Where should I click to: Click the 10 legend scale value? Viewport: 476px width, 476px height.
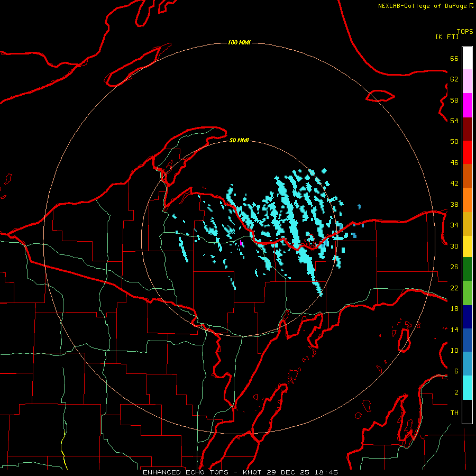coord(454,350)
